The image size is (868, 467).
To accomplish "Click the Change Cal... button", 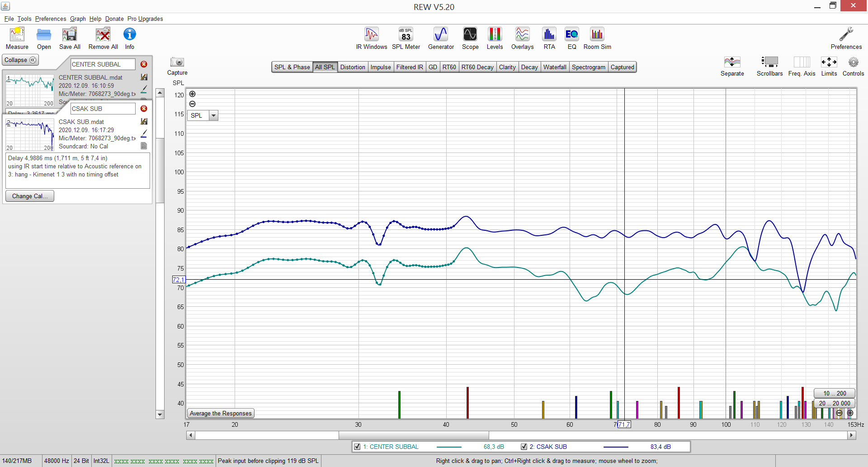I will [30, 196].
